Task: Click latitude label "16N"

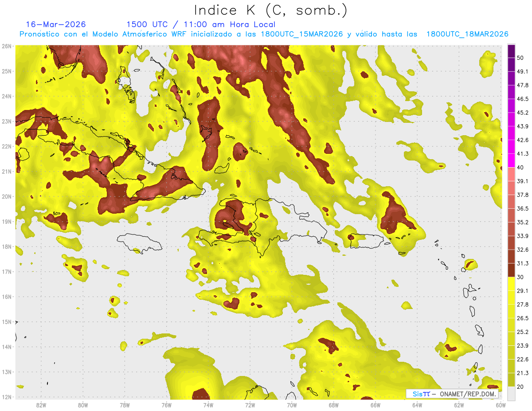Action: coord(7,297)
